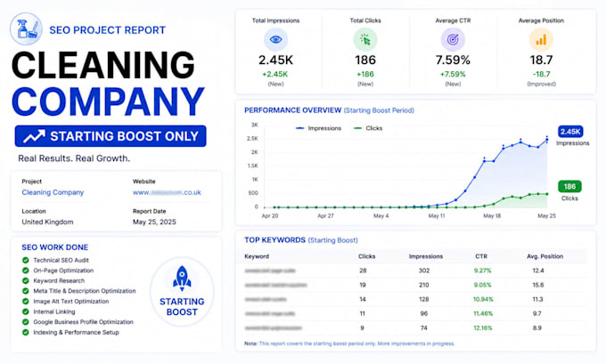Click the CTR column header
The image size is (606, 364).
481,256
